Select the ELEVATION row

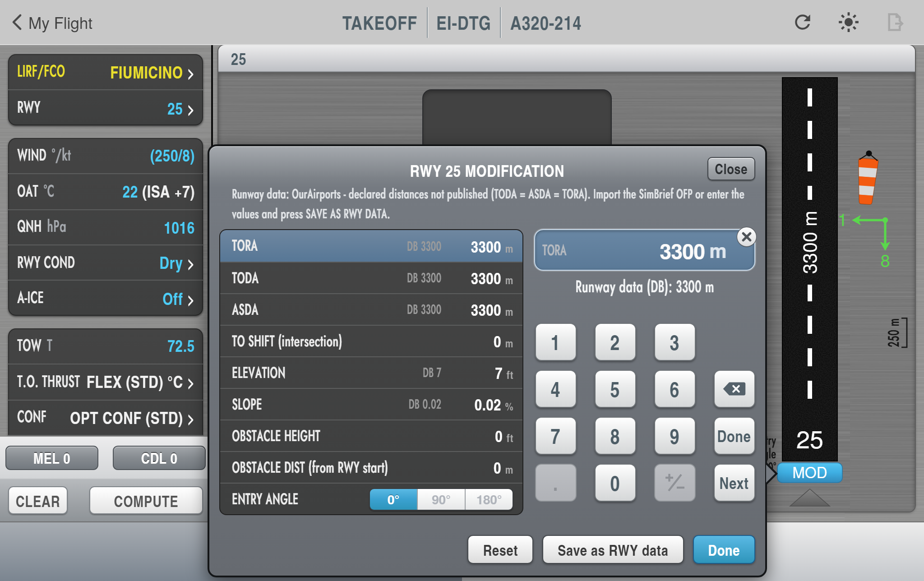371,373
